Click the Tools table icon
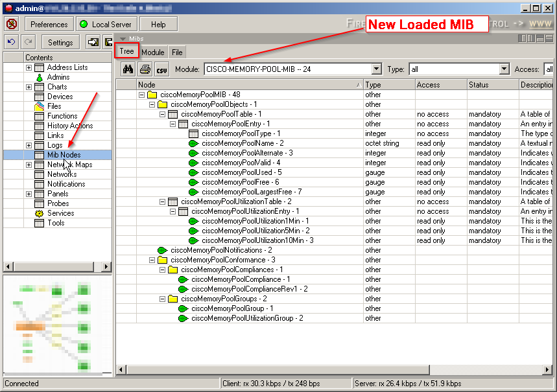 tap(39, 223)
